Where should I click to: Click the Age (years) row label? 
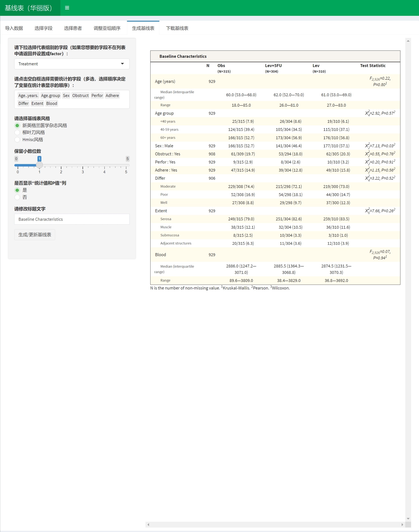pos(165,82)
